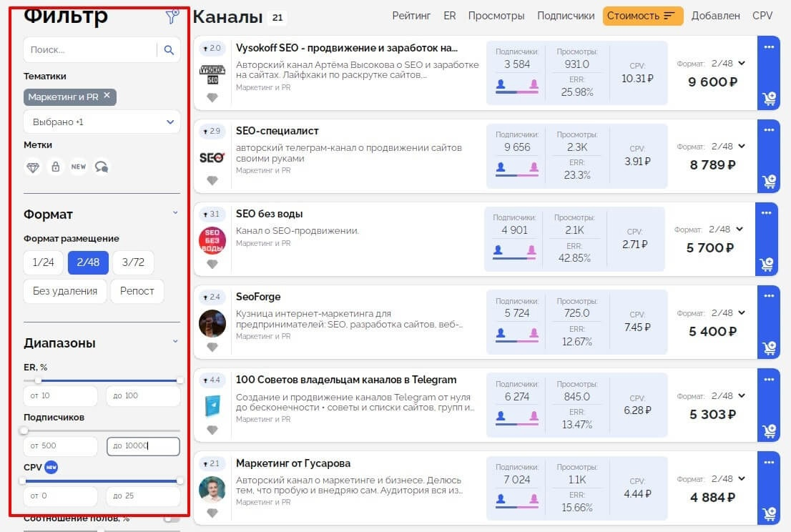Collapse the Формат section
Viewport: 791px width, 532px height.
[x=175, y=213]
